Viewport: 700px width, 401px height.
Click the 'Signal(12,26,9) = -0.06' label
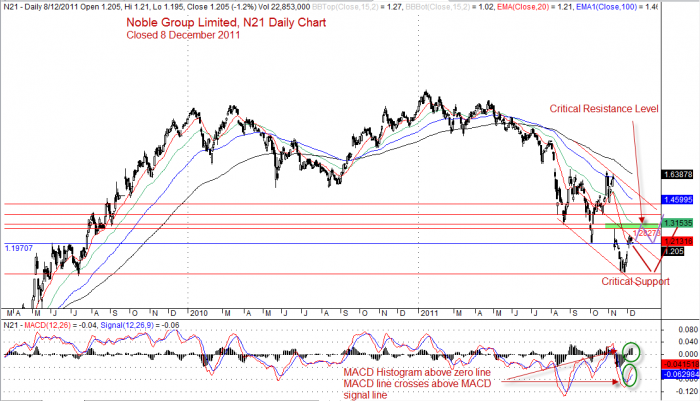140,325
